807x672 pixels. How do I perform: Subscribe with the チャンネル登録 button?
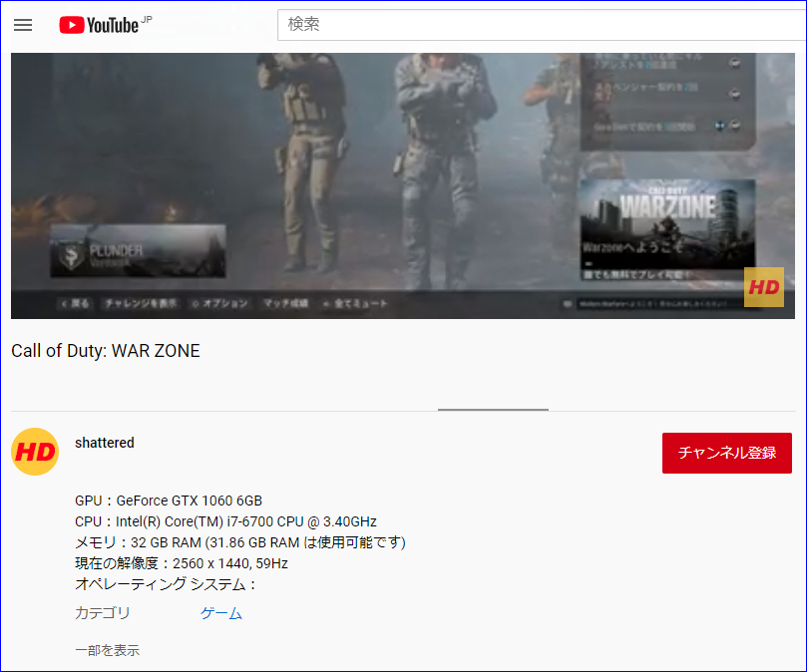(x=727, y=453)
